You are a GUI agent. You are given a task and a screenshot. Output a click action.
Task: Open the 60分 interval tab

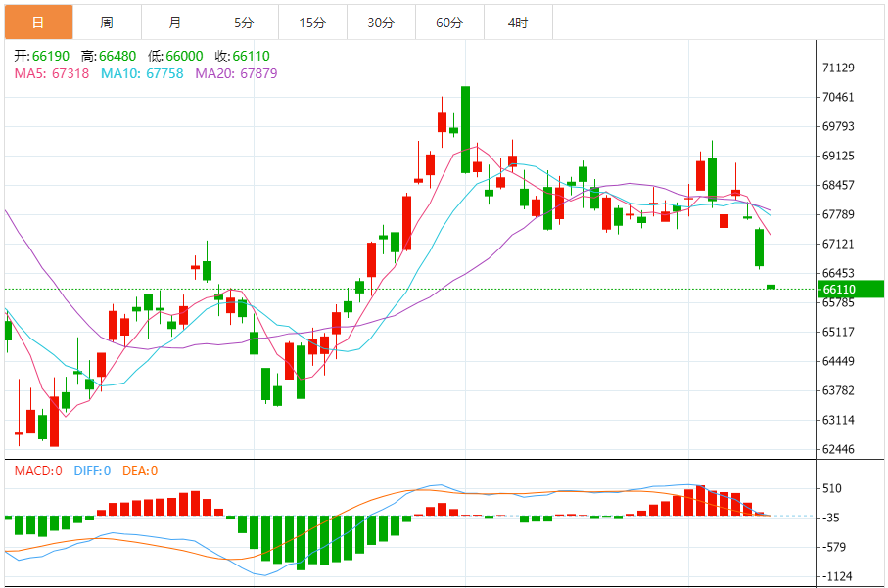449,23
